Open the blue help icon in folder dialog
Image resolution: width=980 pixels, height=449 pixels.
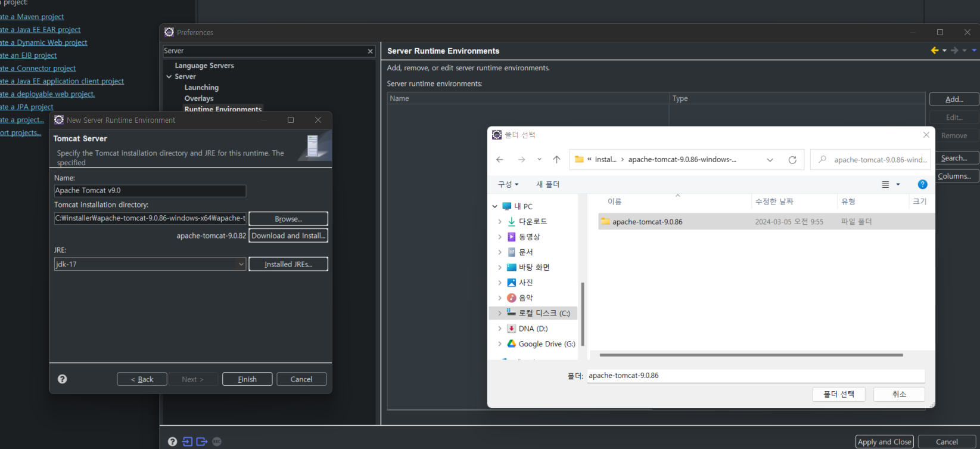(x=922, y=184)
